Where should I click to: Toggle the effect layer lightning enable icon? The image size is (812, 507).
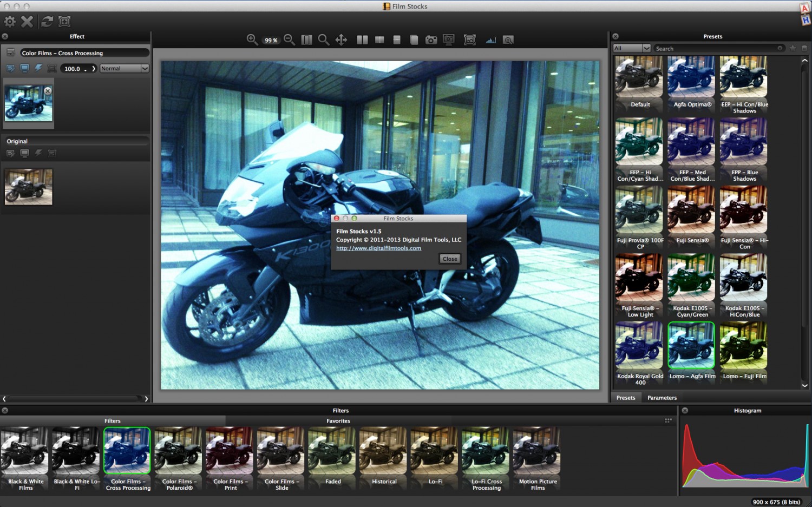38,68
